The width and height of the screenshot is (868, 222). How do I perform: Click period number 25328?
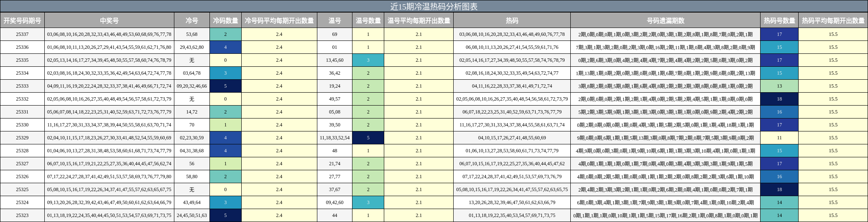(x=22, y=151)
